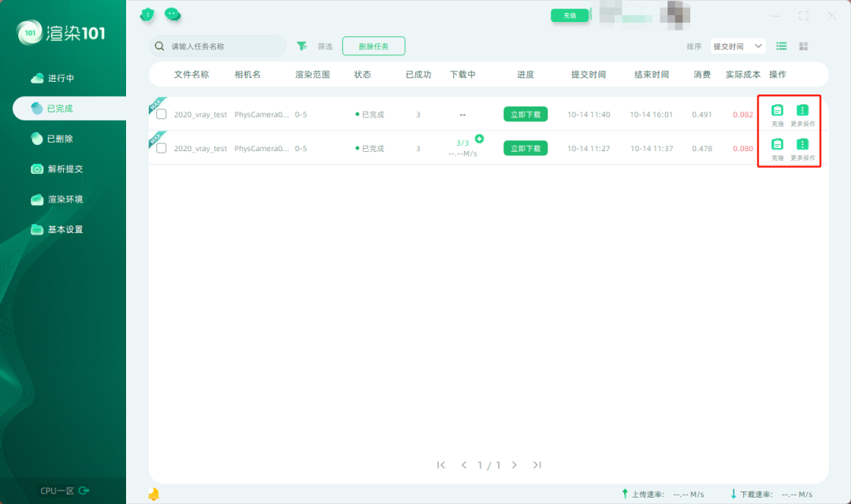Click the 删除任务 delete tasks button
Image resolution: width=851 pixels, height=504 pixels.
pos(373,46)
